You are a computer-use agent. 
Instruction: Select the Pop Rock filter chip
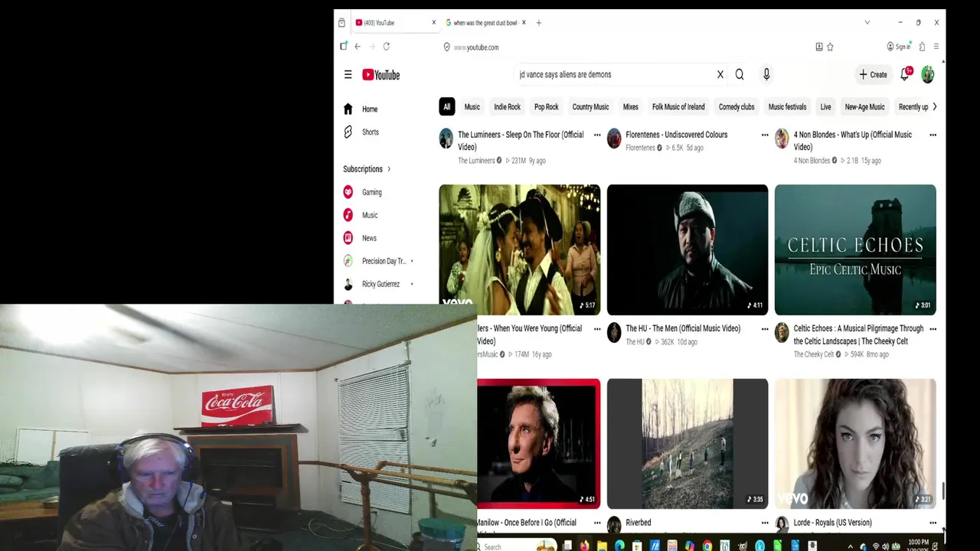click(547, 107)
